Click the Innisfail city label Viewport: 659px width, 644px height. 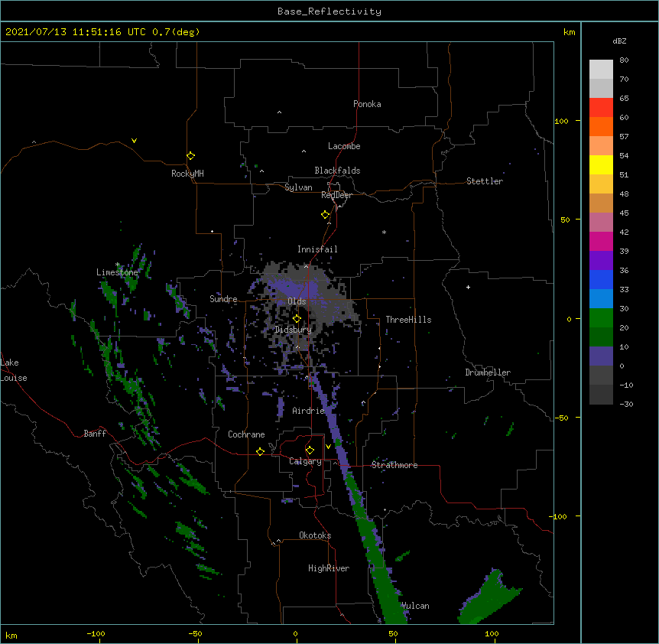click(317, 249)
